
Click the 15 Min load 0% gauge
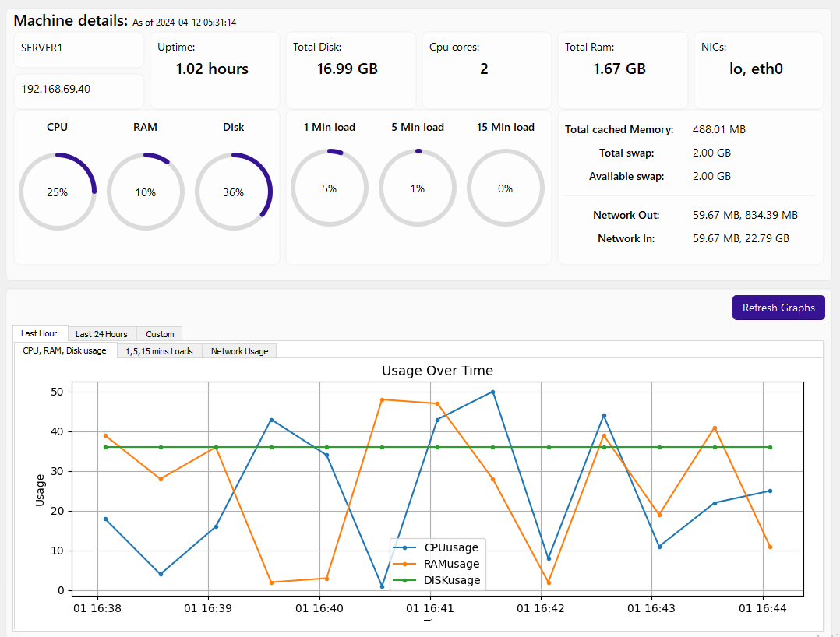pyautogui.click(x=505, y=188)
